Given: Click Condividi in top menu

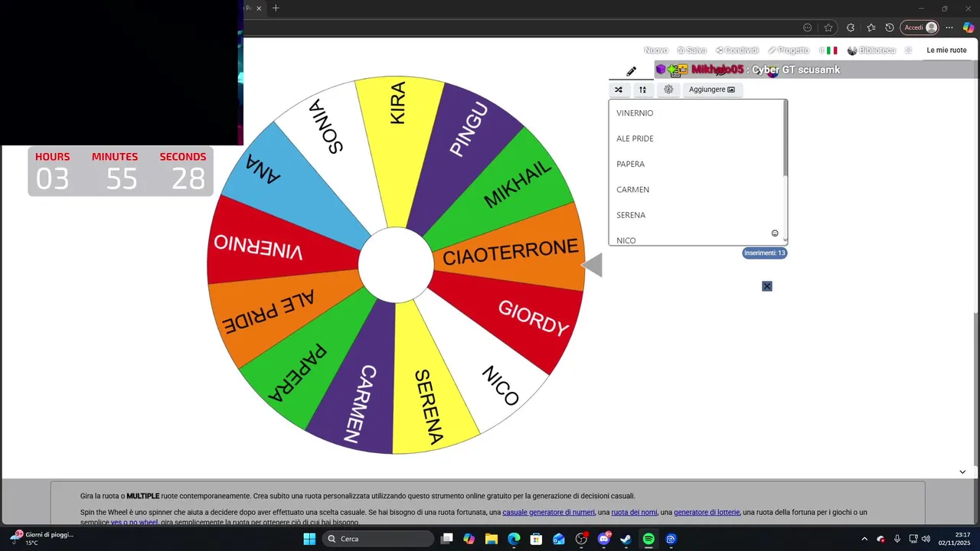Looking at the screenshot, I should coord(737,51).
